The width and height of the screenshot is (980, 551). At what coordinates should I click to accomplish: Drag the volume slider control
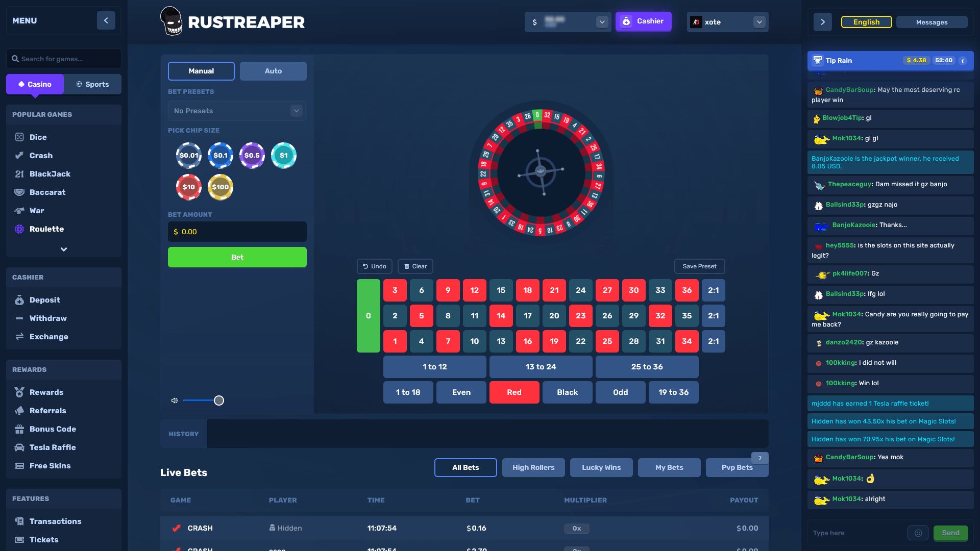(x=219, y=400)
